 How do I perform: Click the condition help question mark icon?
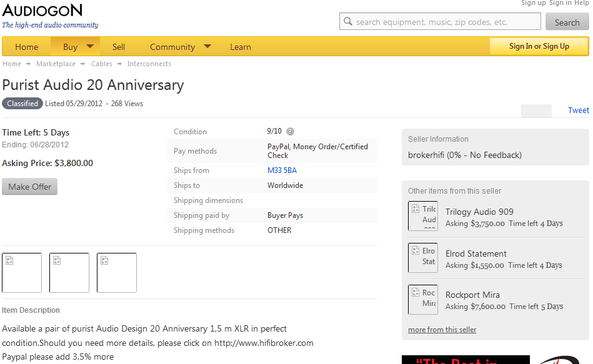click(290, 132)
